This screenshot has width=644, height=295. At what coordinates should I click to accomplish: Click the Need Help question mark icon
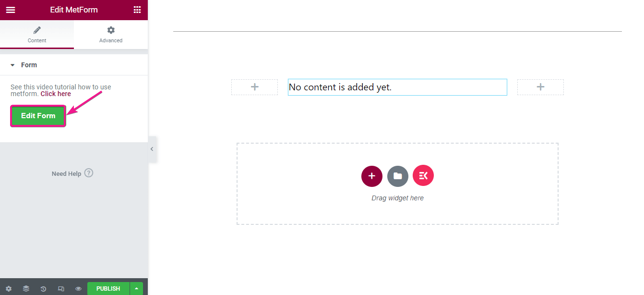point(89,173)
